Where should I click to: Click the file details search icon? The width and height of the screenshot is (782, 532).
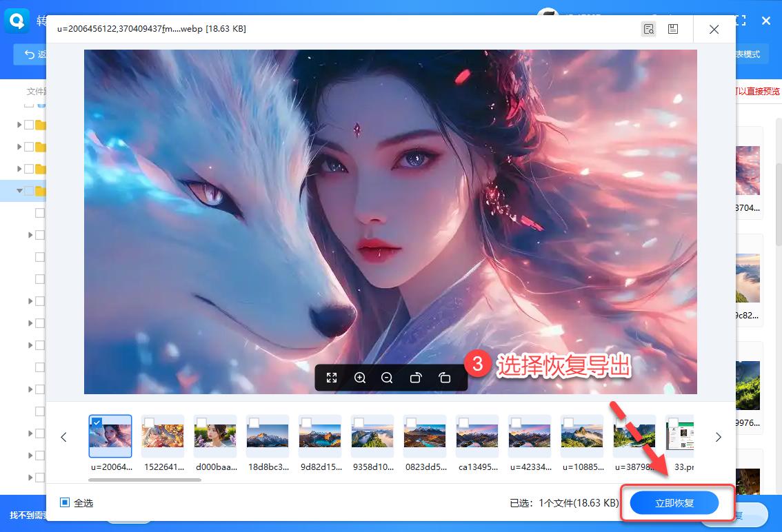click(x=648, y=29)
